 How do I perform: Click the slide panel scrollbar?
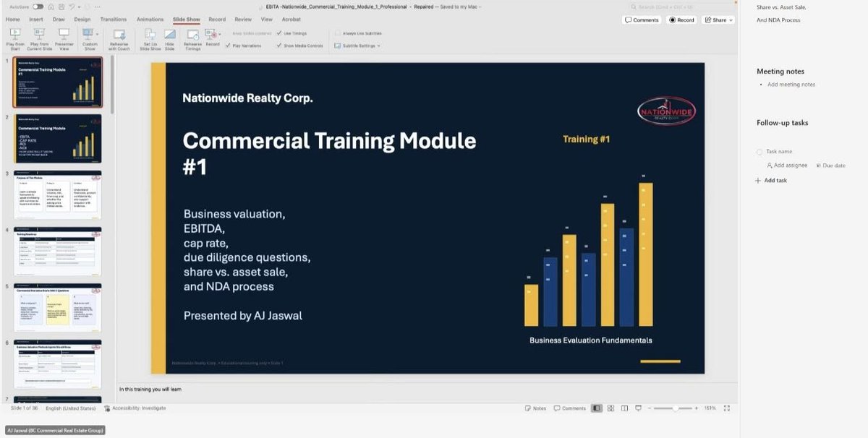click(x=112, y=85)
